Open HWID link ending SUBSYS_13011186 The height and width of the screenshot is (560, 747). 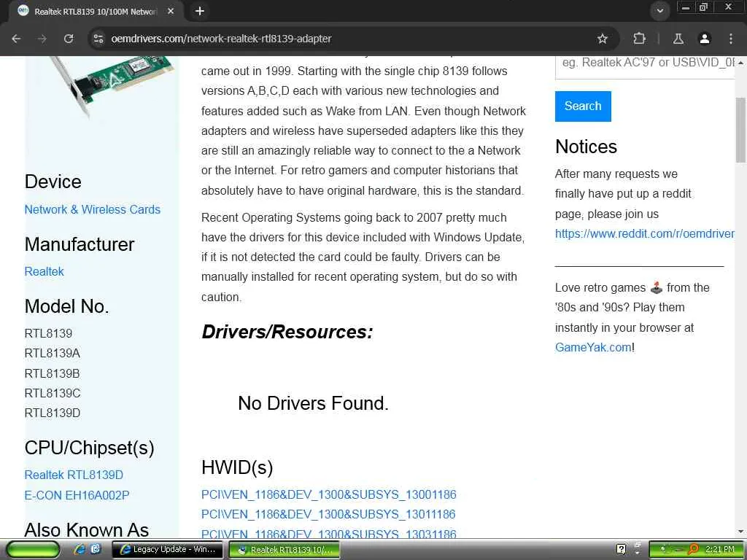pos(328,514)
